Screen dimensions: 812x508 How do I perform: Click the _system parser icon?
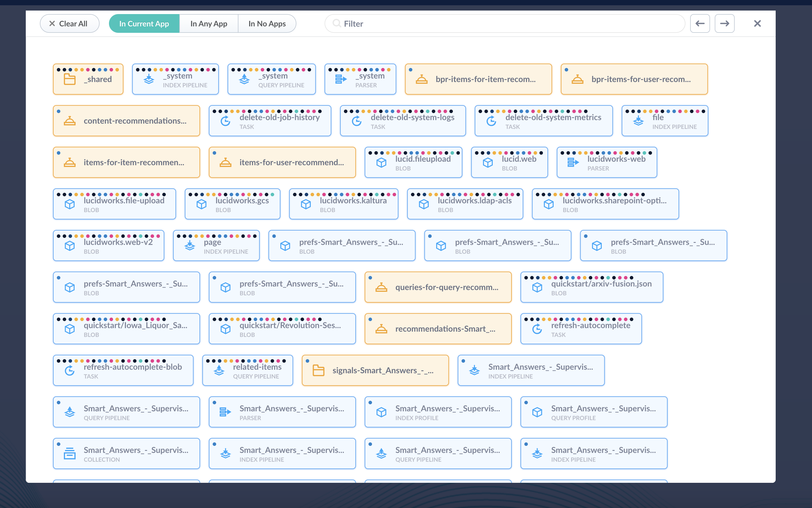[341, 79]
